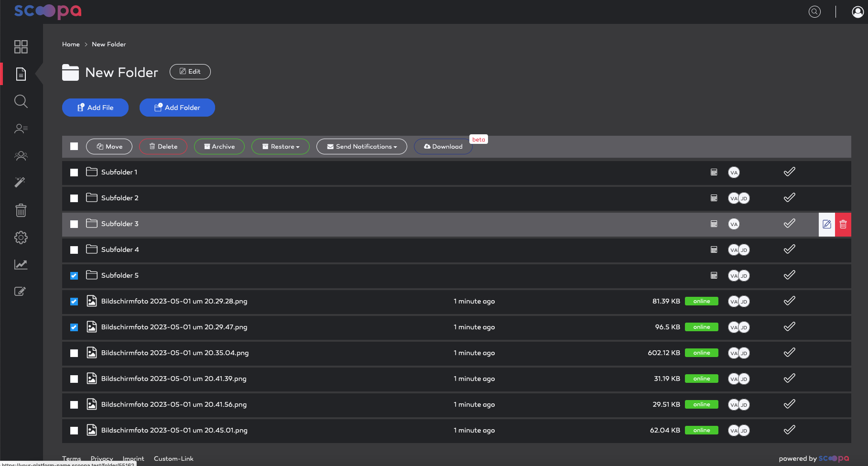Open Bildschirmfoto 2023-05-01 um 20.41.39.png
This screenshot has width=868, height=466.
pyautogui.click(x=174, y=379)
